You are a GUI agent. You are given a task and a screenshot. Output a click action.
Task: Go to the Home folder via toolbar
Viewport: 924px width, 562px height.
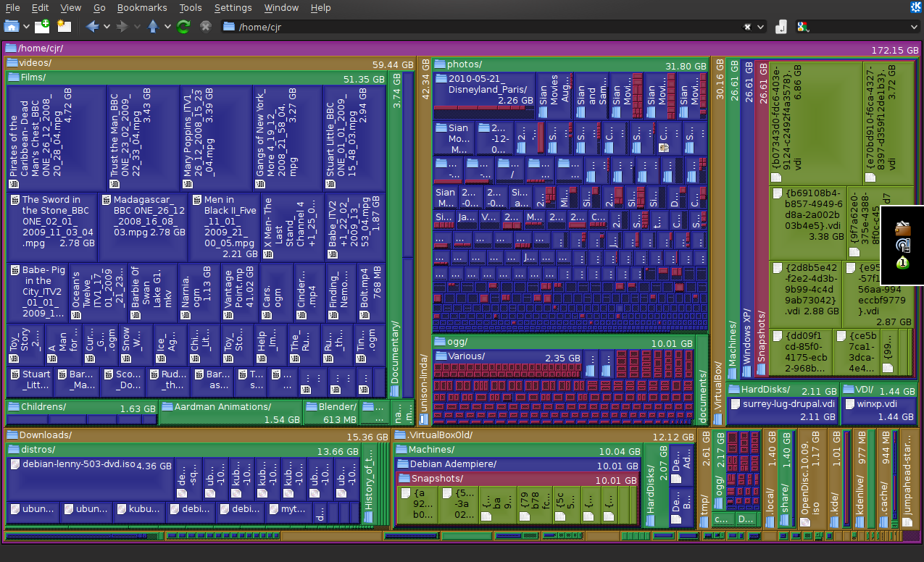click(12, 27)
